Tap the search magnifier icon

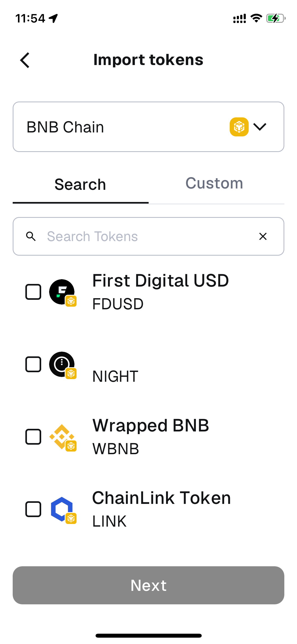click(x=31, y=236)
